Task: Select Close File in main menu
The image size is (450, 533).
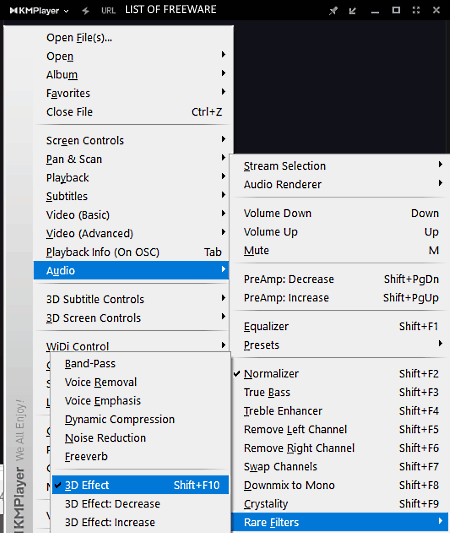Action: click(x=132, y=112)
